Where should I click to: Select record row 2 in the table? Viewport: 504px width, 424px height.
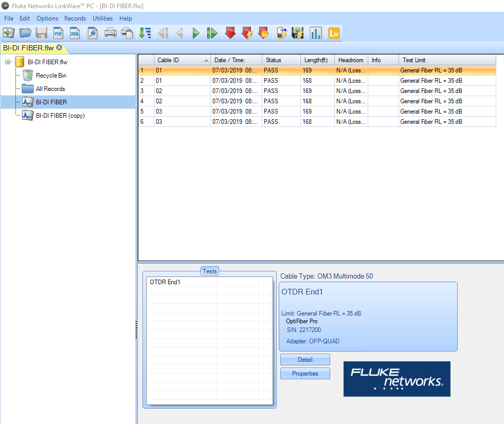[317, 81]
